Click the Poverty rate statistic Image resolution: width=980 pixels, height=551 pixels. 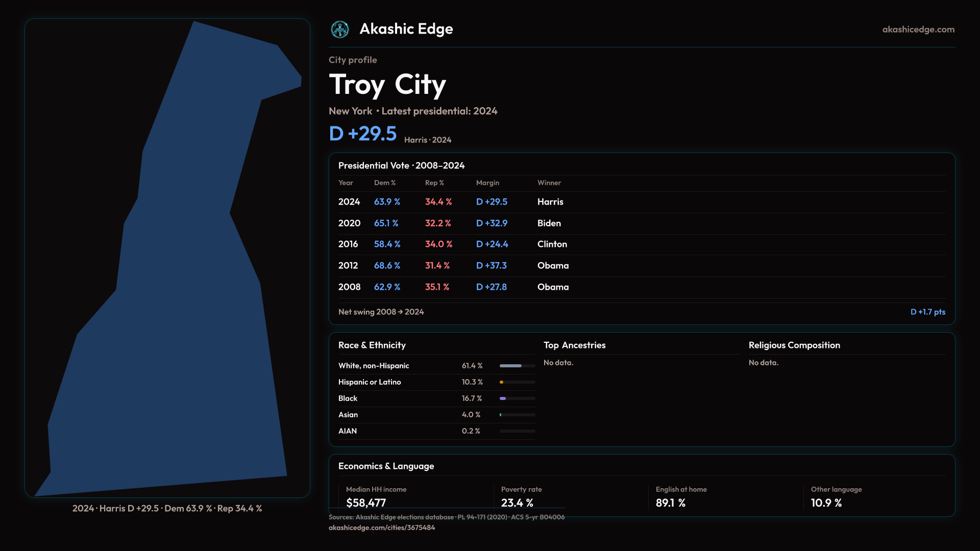pyautogui.click(x=517, y=503)
